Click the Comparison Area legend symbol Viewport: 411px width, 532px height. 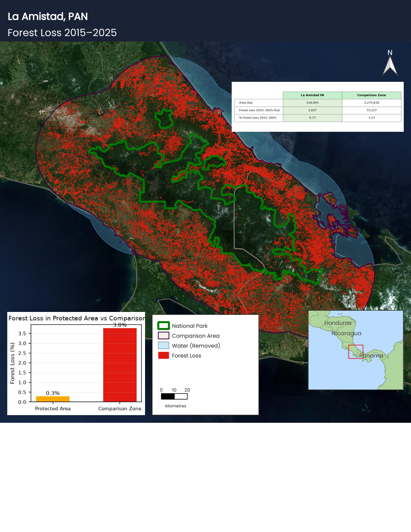[x=164, y=336]
